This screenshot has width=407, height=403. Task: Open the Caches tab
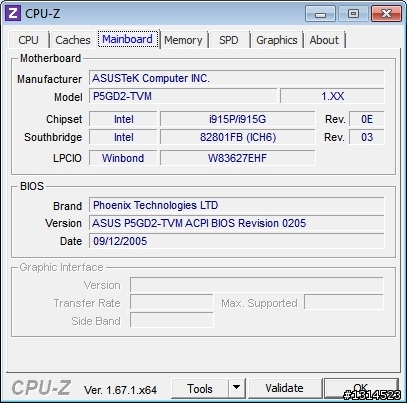tap(73, 40)
